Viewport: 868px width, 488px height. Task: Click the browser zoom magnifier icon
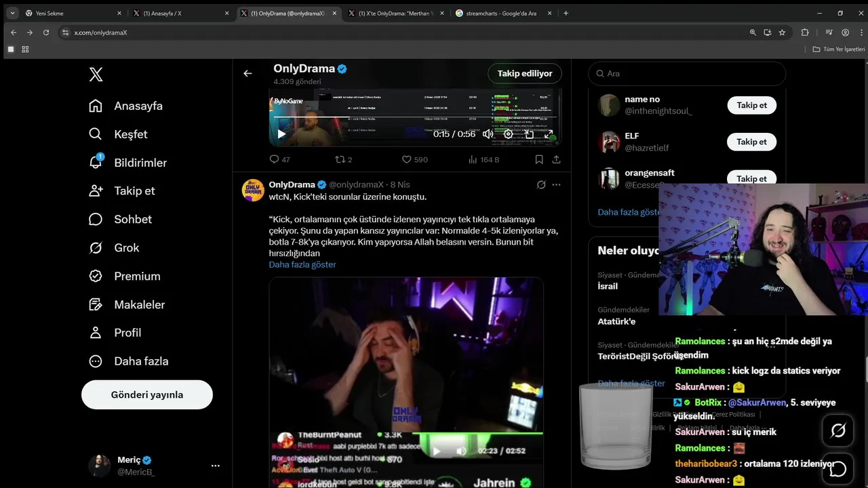pos(753,32)
